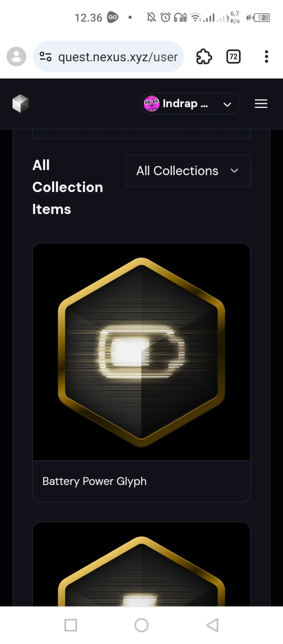Tap the quest.nexus.xyz/user address field

(109, 57)
